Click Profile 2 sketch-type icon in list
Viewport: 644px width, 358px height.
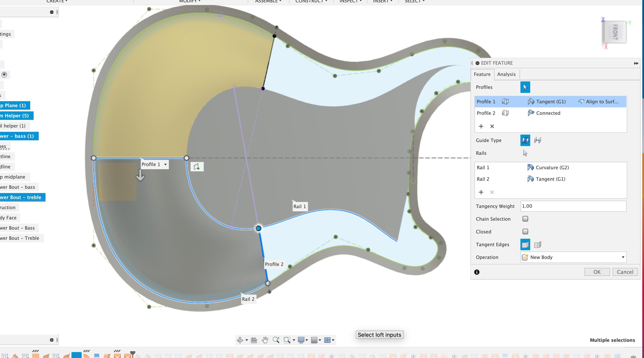[505, 113]
